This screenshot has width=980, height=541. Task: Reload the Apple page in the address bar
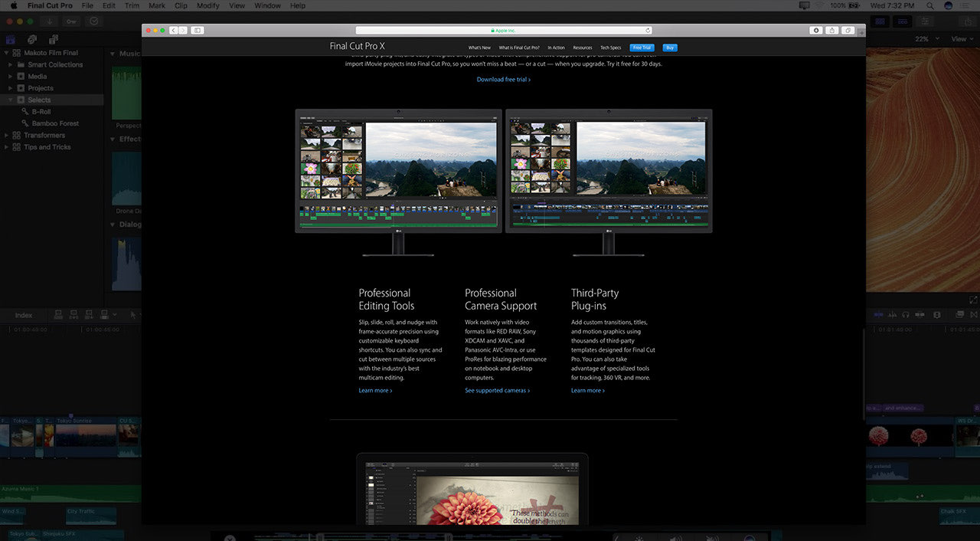click(x=648, y=31)
